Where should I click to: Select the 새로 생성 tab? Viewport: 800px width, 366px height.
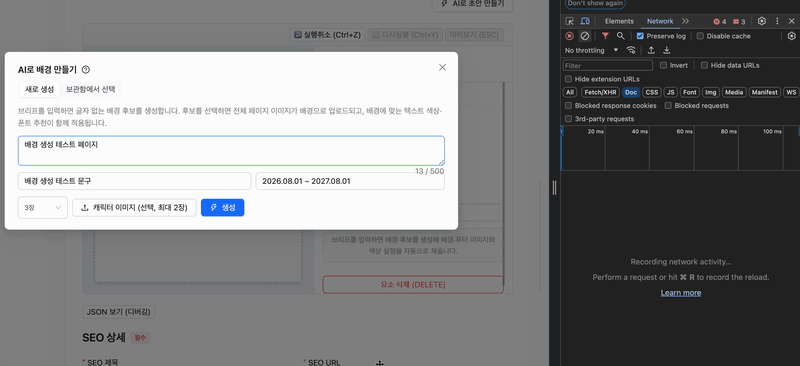point(39,89)
